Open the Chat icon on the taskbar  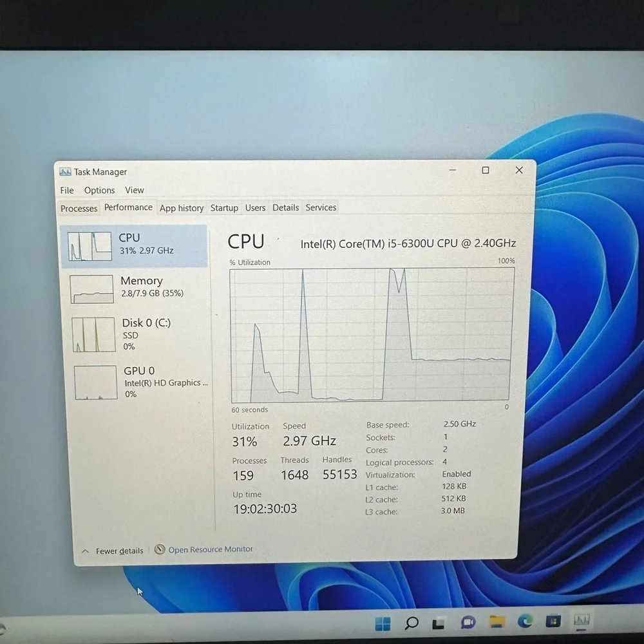tap(468, 622)
